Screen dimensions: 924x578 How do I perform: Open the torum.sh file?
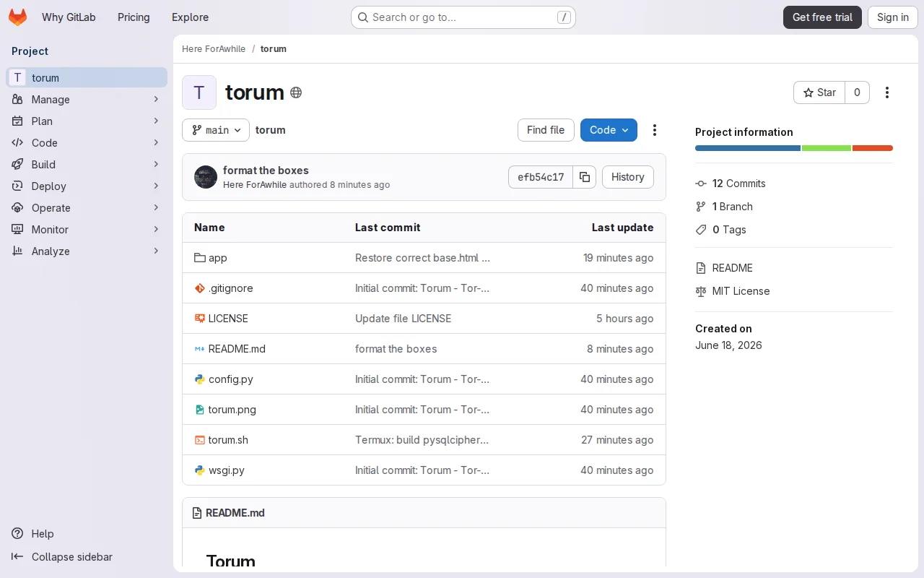228,440
